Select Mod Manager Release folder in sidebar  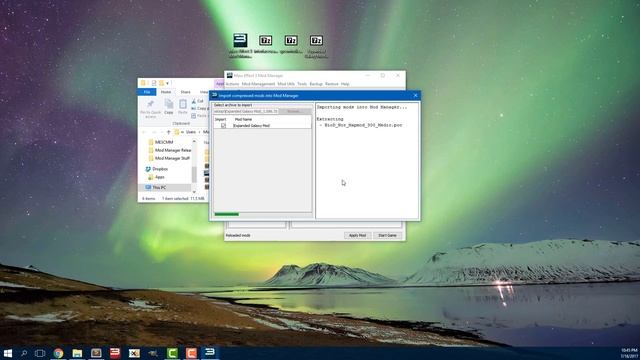(x=169, y=150)
